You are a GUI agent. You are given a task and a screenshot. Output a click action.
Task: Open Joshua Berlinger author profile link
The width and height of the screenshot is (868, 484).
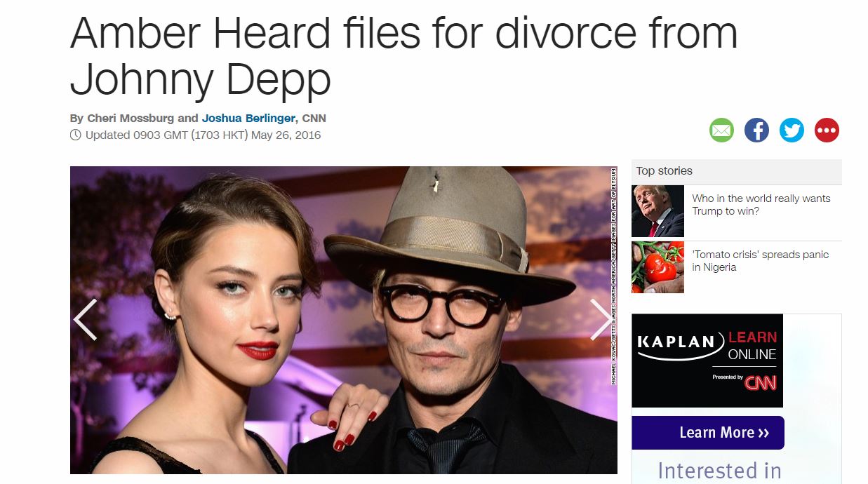click(248, 119)
